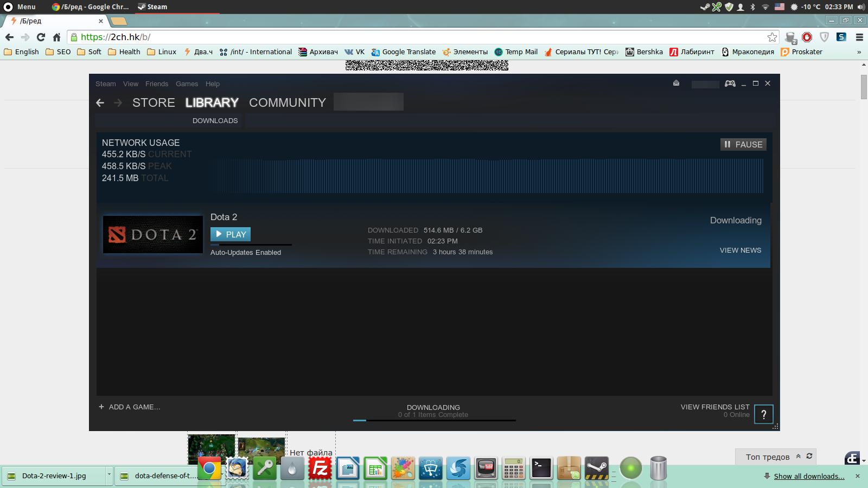This screenshot has height=488, width=868.
Task: Click the US flag keyboard layout indicator
Action: pyautogui.click(x=780, y=7)
